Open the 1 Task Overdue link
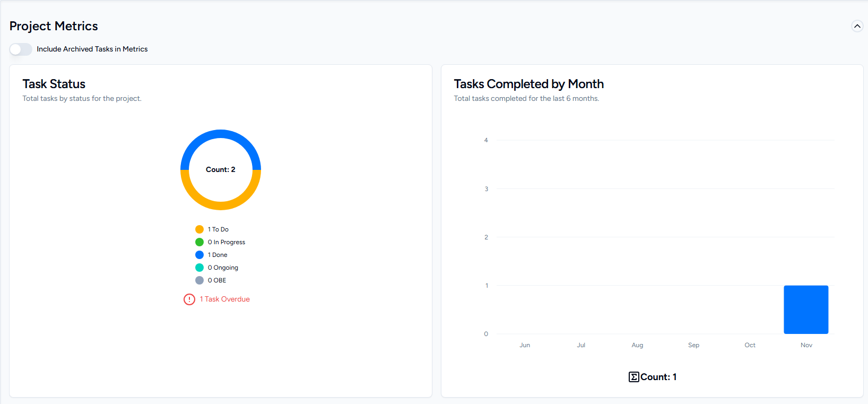This screenshot has width=868, height=404. [x=224, y=299]
